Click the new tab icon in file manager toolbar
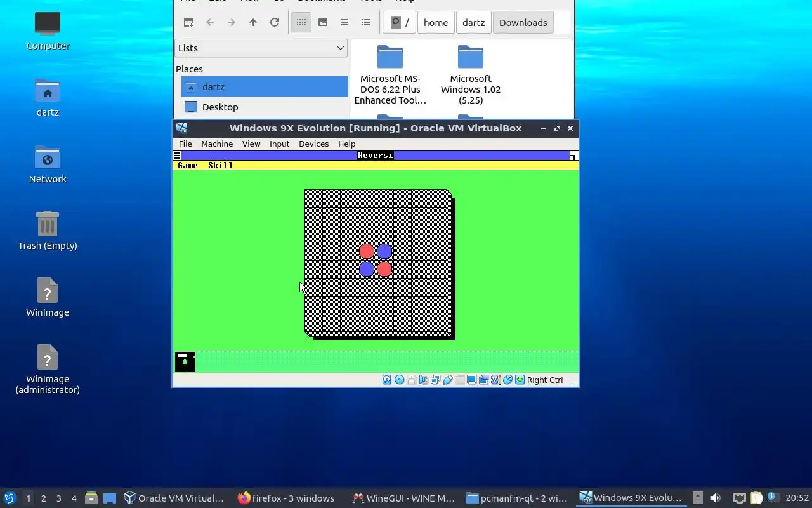This screenshot has height=508, width=812. click(188, 22)
